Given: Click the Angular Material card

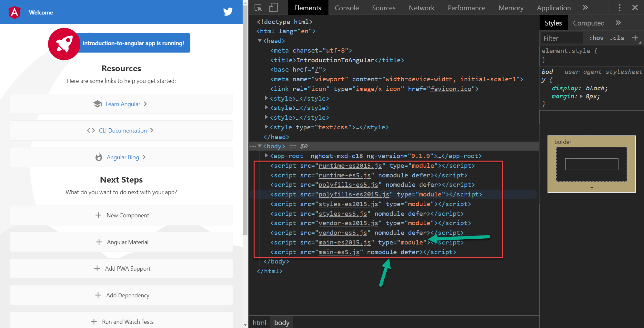Looking at the screenshot, I should (x=121, y=242).
